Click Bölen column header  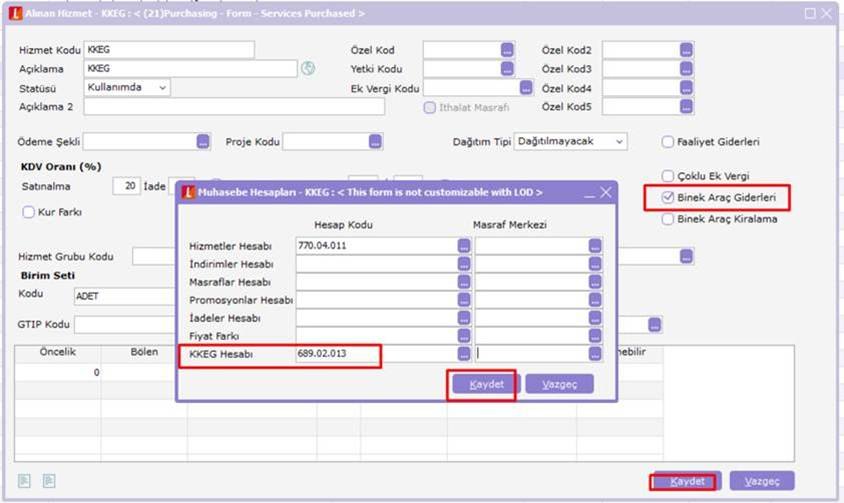pos(144,352)
